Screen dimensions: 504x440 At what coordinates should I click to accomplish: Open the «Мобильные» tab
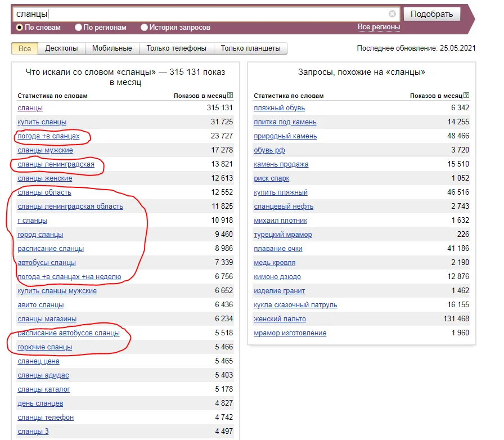point(111,48)
